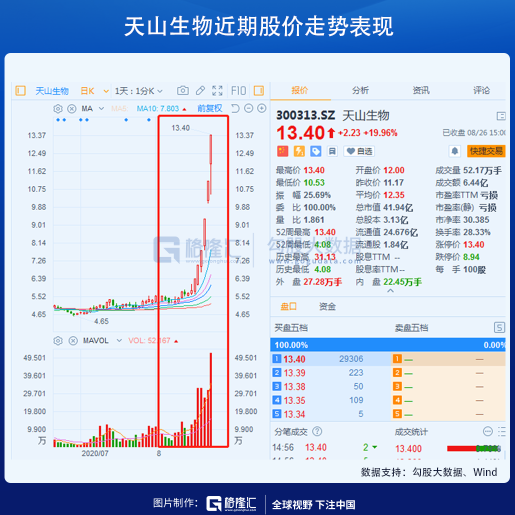Select ask level 1 row
Screen dimensions: 515x515
pos(448,359)
